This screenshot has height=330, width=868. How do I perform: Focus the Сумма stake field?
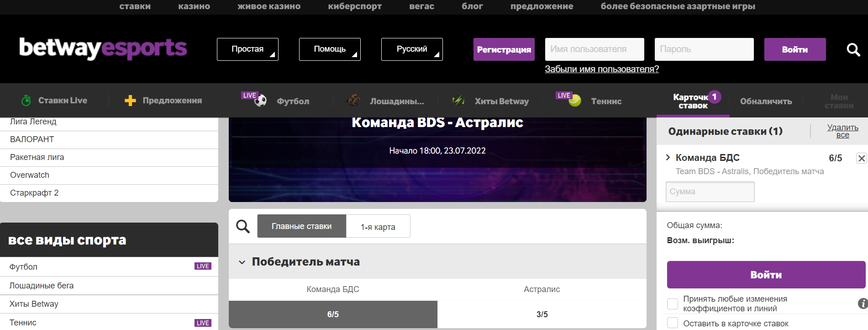coord(710,192)
